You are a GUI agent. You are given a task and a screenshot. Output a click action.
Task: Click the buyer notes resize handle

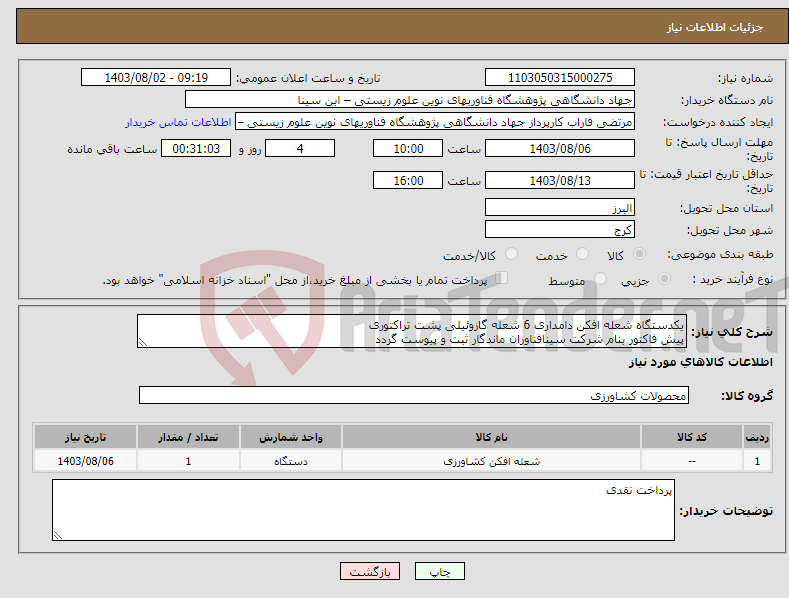point(58,535)
